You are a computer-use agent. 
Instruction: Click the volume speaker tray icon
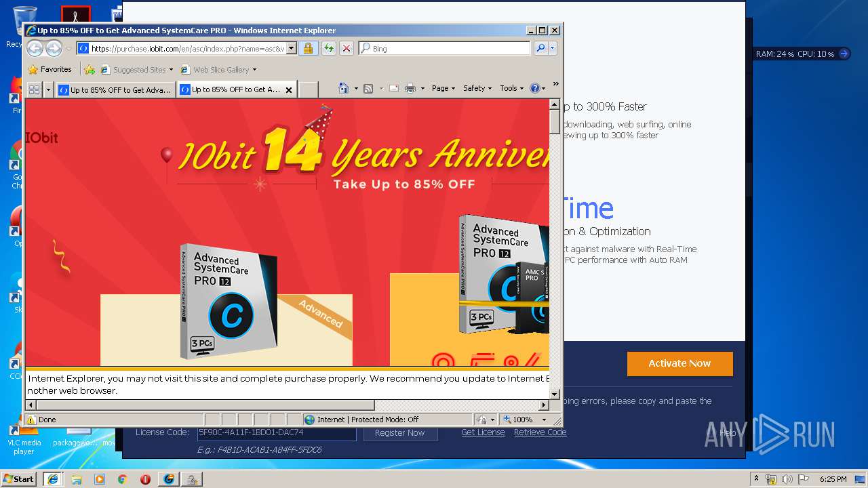pyautogui.click(x=787, y=479)
